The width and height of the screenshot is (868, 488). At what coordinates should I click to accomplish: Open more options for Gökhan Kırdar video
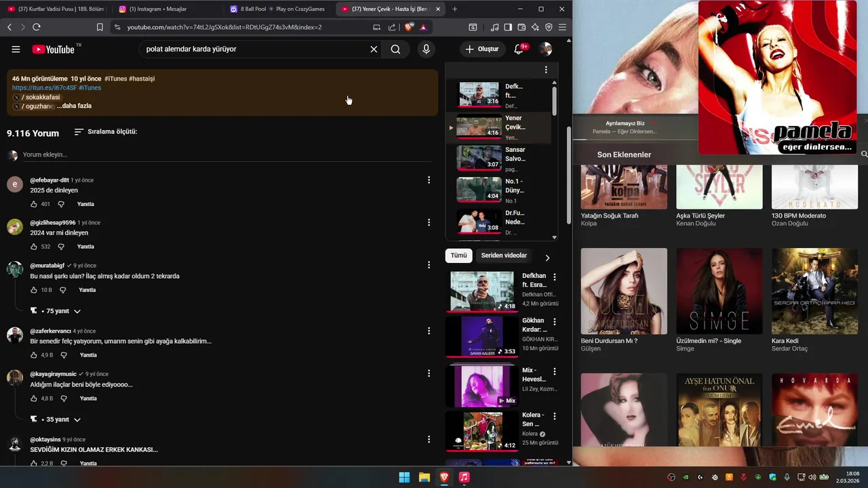[555, 321]
